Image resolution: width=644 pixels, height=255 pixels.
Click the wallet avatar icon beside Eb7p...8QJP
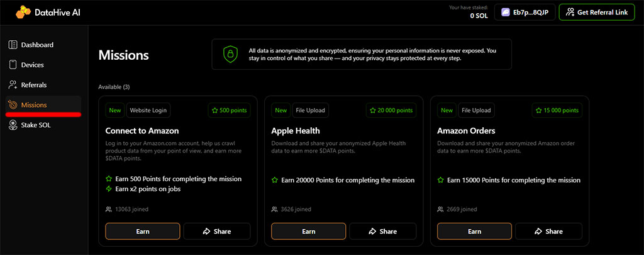point(506,12)
